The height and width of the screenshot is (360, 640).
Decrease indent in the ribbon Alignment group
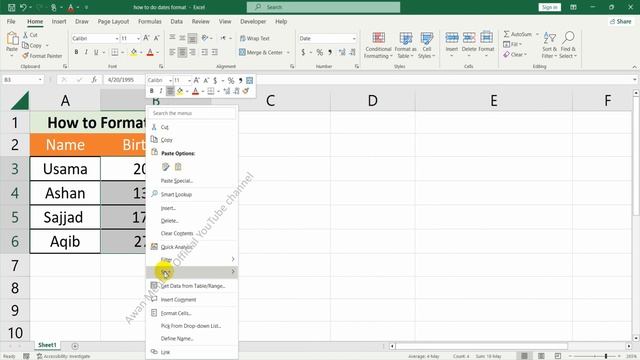click(204, 52)
